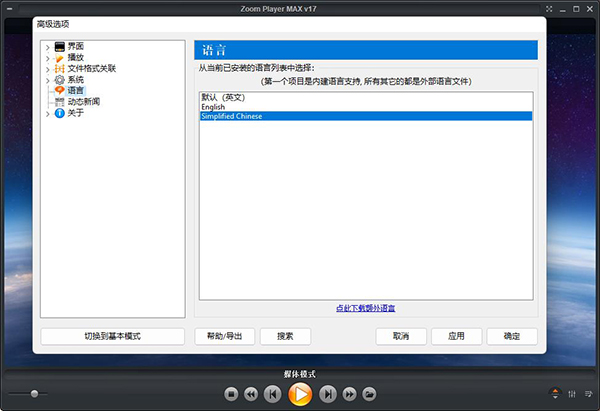Screen dimensions: 600x411
Task: Click 切换到基本模式 button
Action: (112, 336)
